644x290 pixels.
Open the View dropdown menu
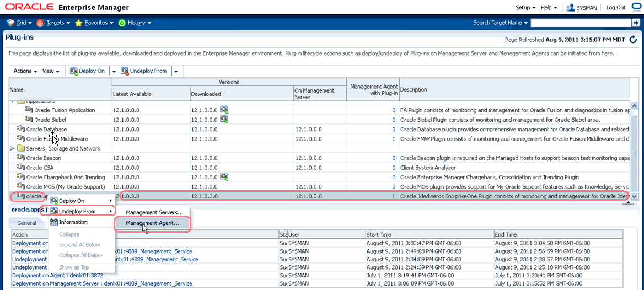click(51, 71)
